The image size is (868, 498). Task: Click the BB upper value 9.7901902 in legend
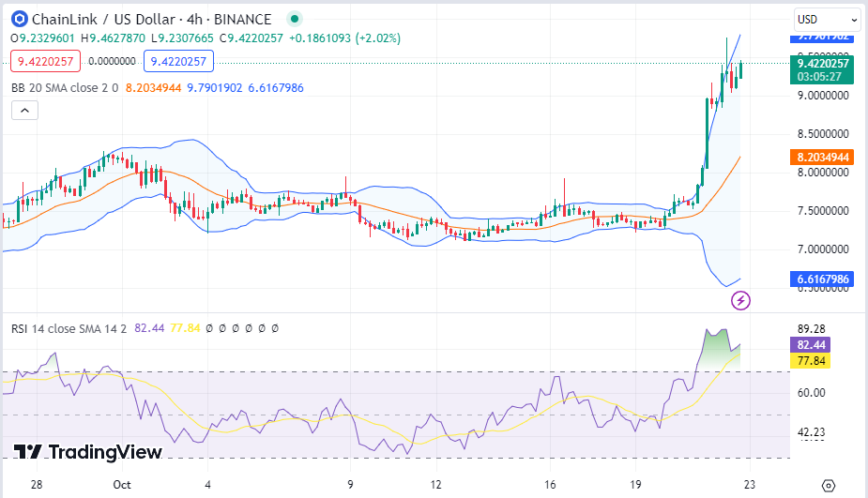pyautogui.click(x=214, y=87)
